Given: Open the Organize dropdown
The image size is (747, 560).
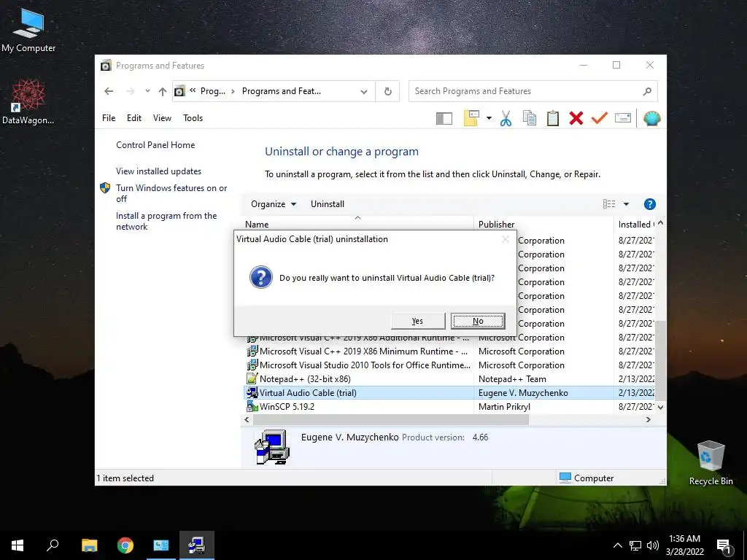Looking at the screenshot, I should point(274,204).
